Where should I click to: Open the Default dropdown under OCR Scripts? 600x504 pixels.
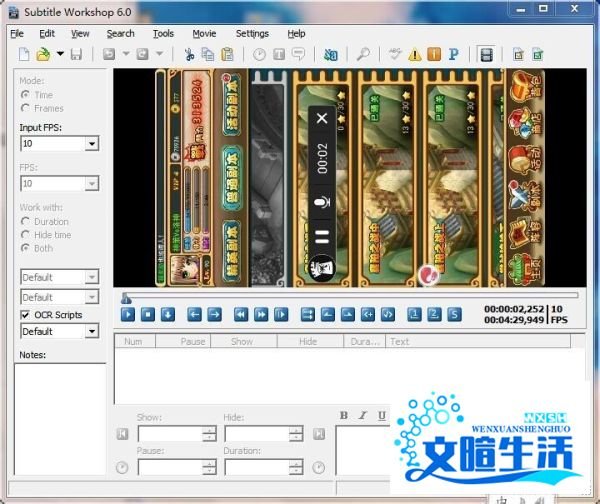tap(92, 331)
